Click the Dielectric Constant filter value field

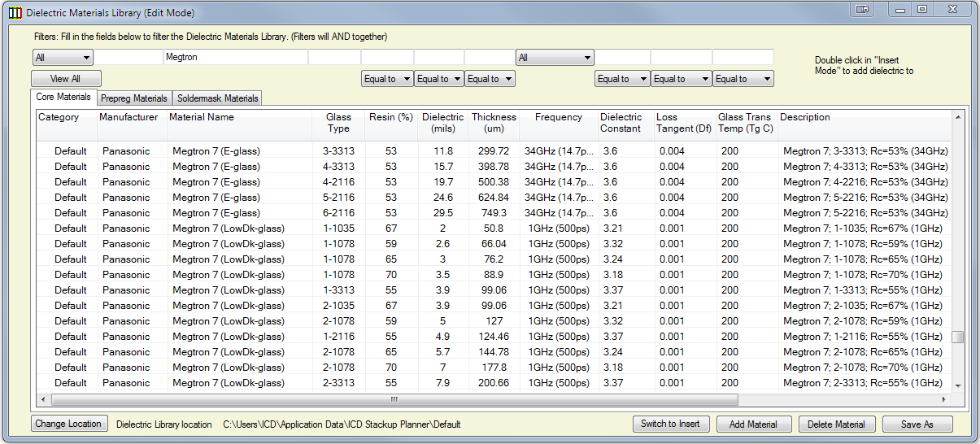coord(622,58)
